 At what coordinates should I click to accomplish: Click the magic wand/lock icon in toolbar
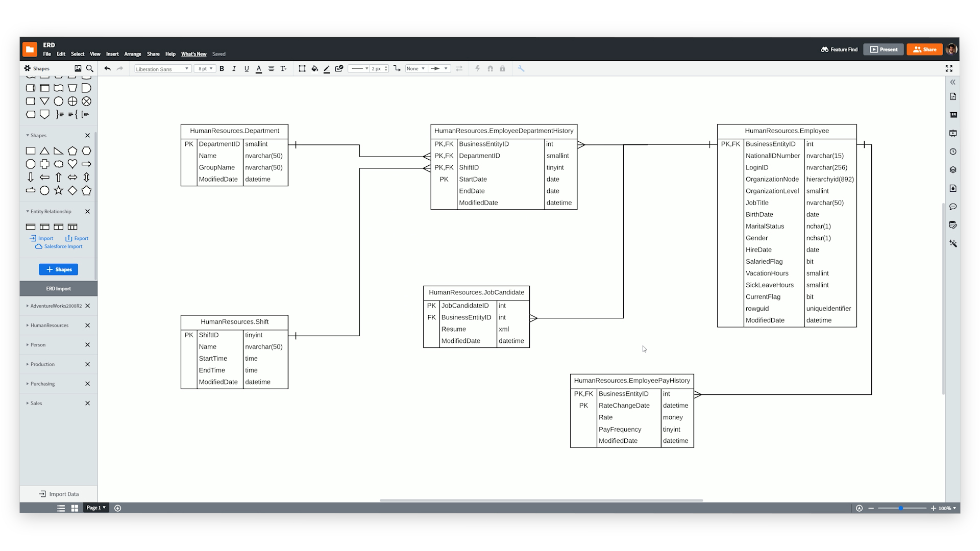click(x=503, y=69)
